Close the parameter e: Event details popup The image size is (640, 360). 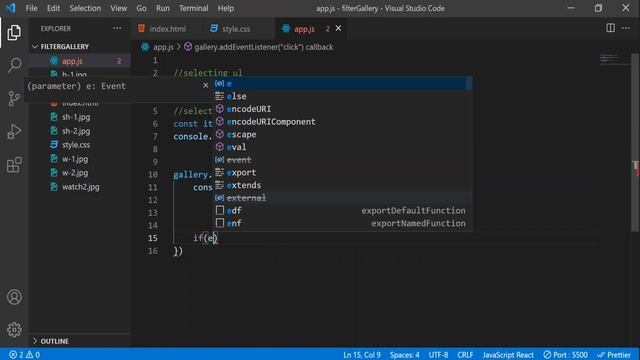click(205, 85)
